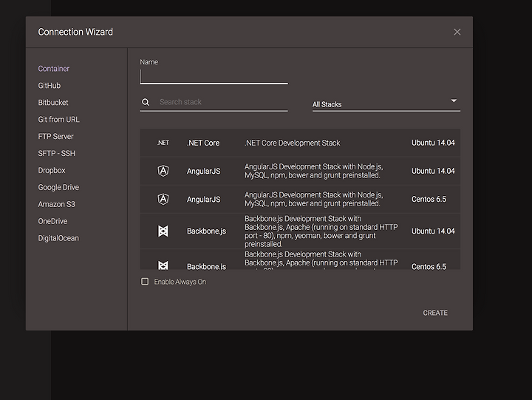532x400 pixels.
Task: Click the AngularJS description in the Ubuntu row
Action: click(314, 171)
